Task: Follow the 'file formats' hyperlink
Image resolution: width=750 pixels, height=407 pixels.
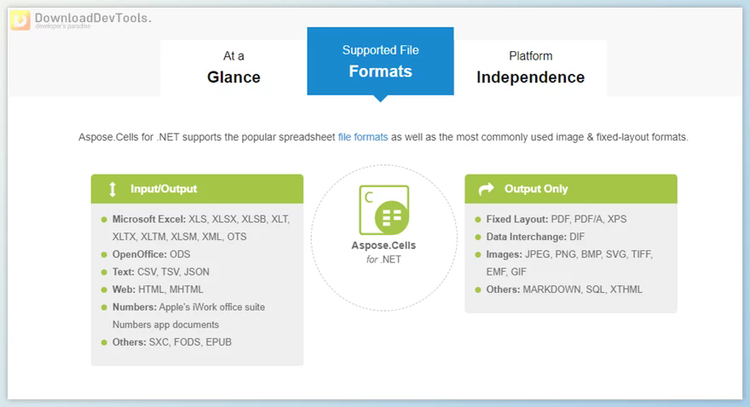Action: (363, 137)
